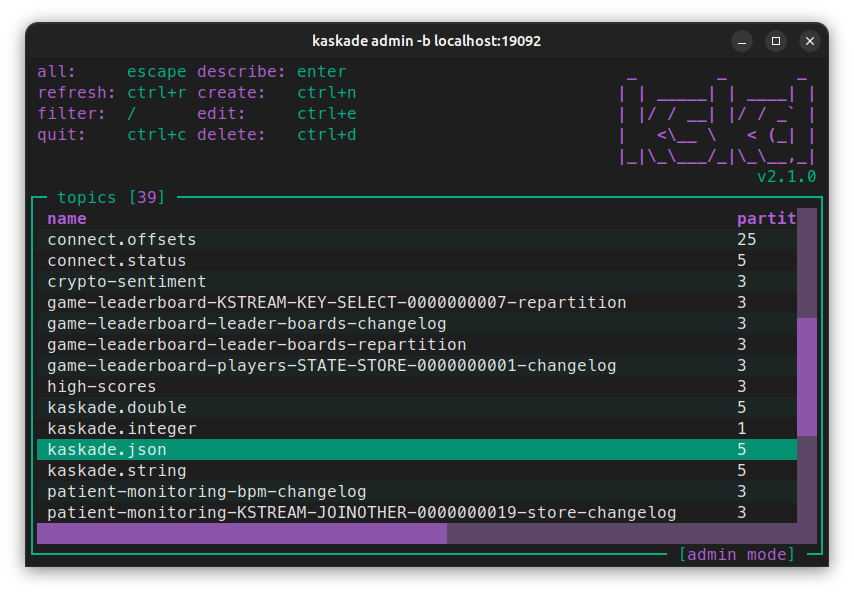The image size is (854, 595).
Task: Select game-leaderboard-leader-boards-repartition topic
Action: click(x=417, y=344)
